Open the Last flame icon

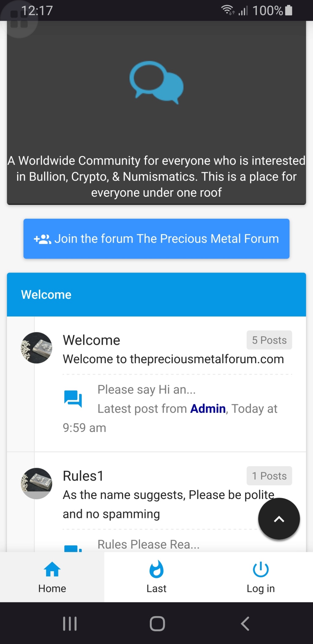156,569
